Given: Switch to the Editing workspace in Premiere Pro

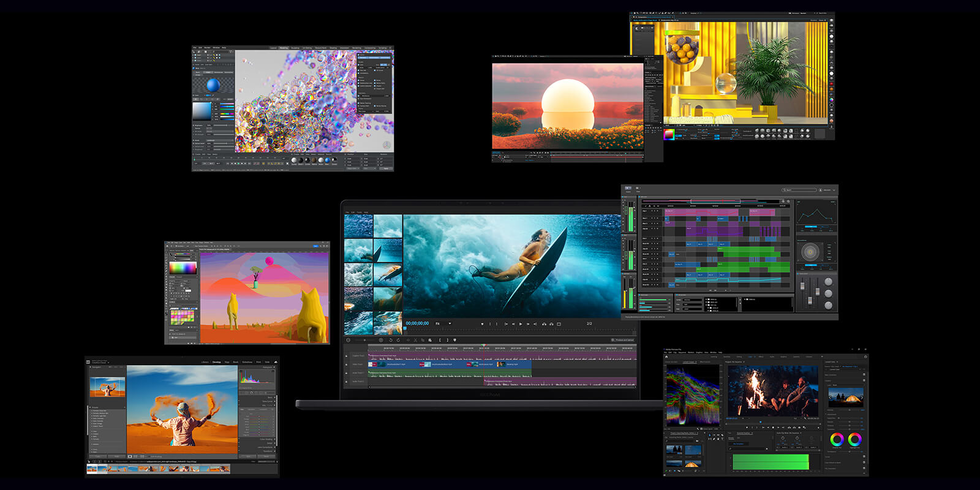Looking at the screenshot, I should [739, 356].
